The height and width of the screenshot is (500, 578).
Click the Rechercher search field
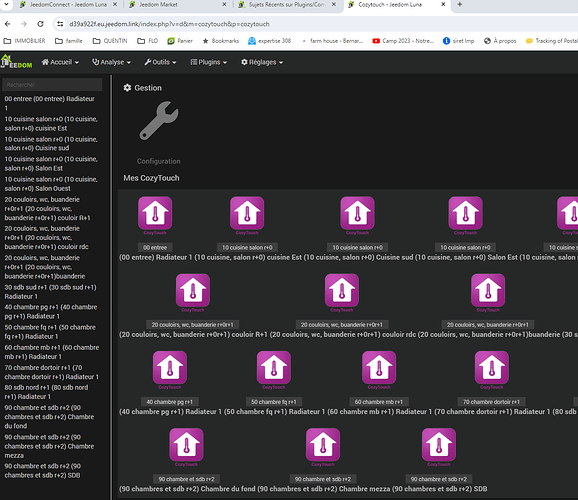pos(52,84)
